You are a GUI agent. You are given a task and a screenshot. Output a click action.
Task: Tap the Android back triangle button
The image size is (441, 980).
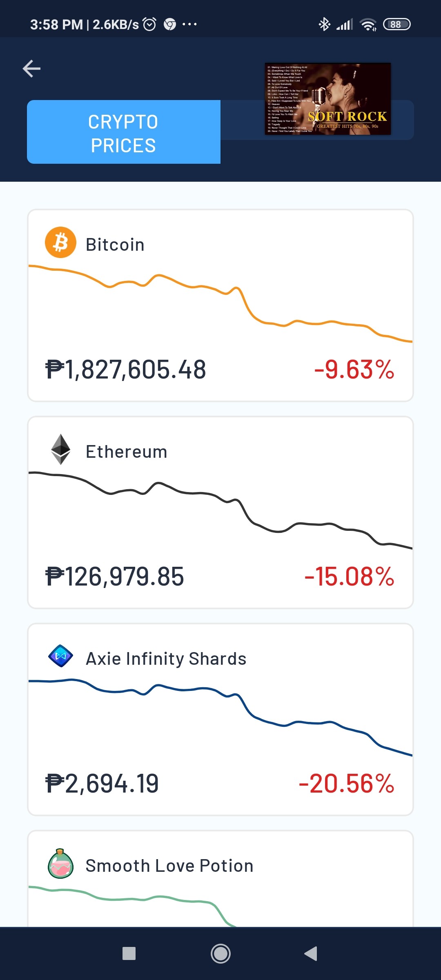point(311,954)
